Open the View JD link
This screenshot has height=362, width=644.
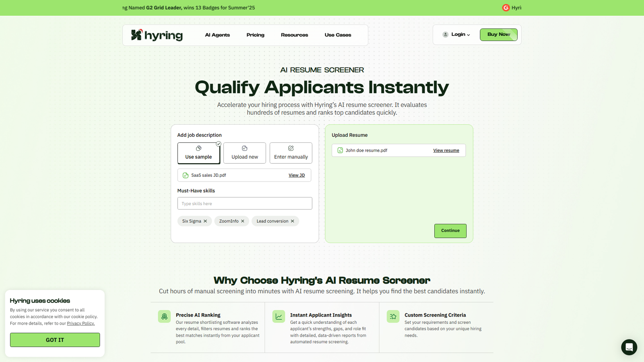pyautogui.click(x=297, y=175)
